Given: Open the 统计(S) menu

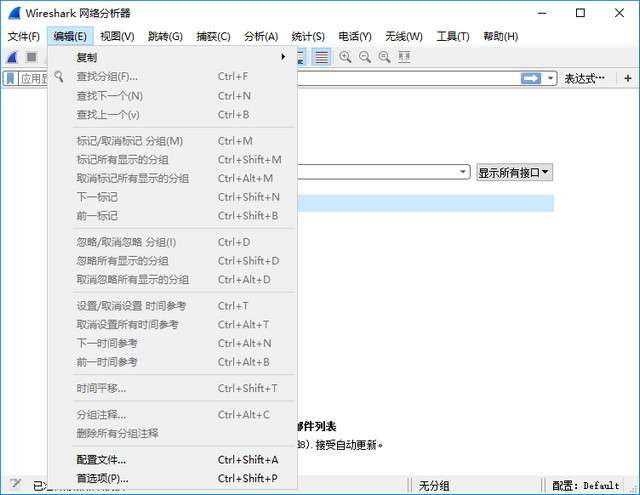Looking at the screenshot, I should pos(308,36).
